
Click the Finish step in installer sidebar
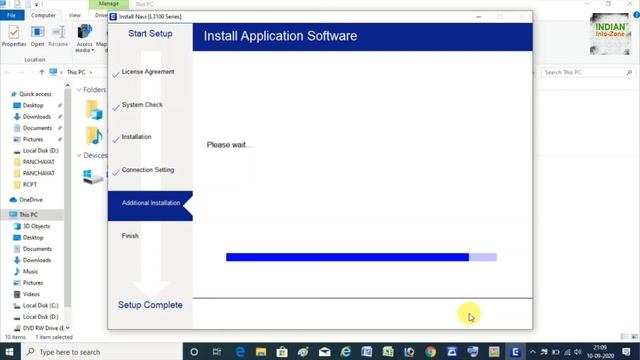[x=130, y=236]
